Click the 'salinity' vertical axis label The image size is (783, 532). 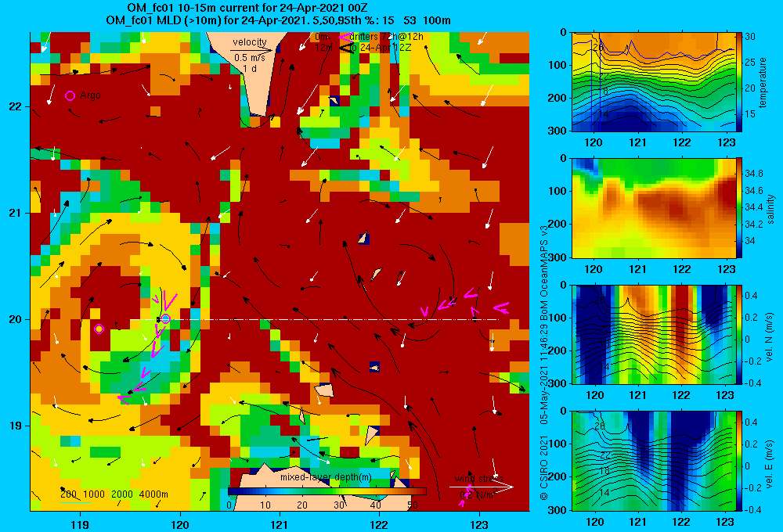pyautogui.click(x=770, y=209)
